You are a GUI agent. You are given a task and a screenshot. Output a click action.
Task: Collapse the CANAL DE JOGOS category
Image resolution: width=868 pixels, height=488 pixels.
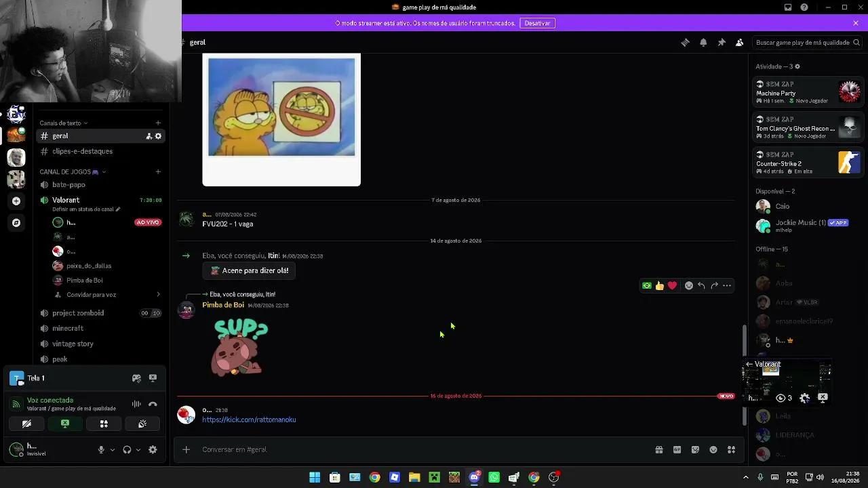coord(73,172)
